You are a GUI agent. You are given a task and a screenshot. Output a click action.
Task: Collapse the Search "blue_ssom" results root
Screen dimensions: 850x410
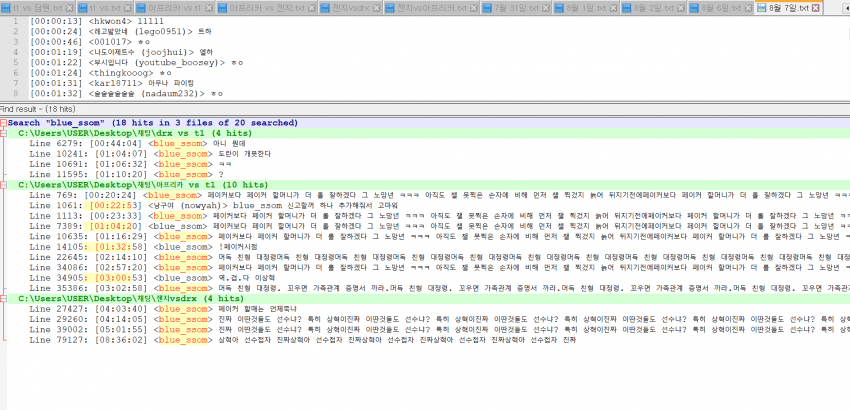tap(4, 123)
